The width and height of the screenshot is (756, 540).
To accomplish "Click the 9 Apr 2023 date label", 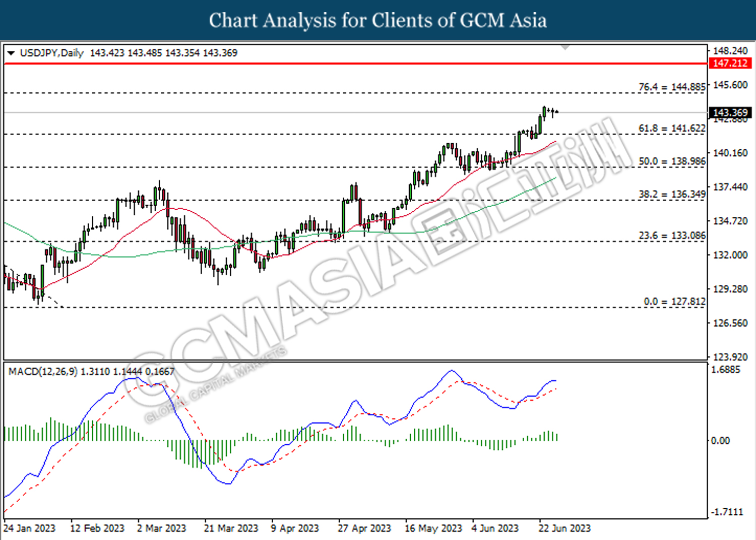I will click(x=295, y=528).
